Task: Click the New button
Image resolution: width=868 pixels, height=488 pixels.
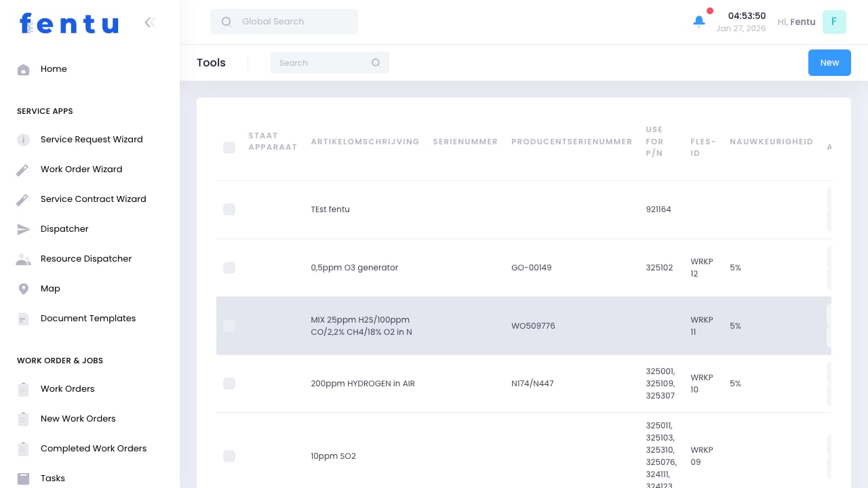Action: point(829,62)
